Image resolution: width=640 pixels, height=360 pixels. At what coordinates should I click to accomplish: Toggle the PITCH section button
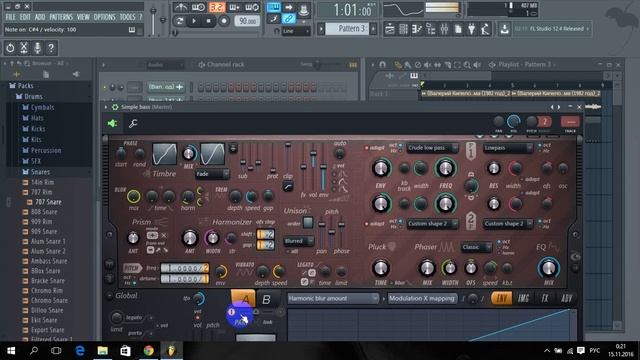coord(132,268)
